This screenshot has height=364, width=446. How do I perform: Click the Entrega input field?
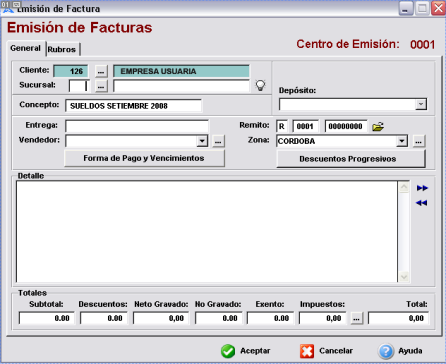pyautogui.click(x=137, y=126)
